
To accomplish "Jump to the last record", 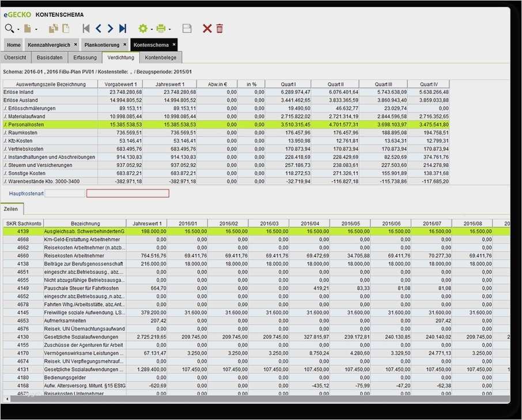I will [x=123, y=28].
